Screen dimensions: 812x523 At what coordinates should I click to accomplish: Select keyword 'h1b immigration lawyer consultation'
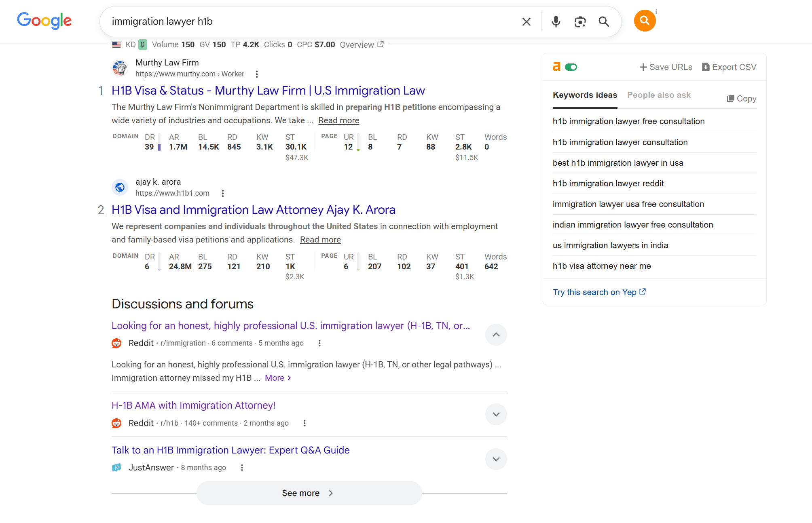[x=620, y=142]
